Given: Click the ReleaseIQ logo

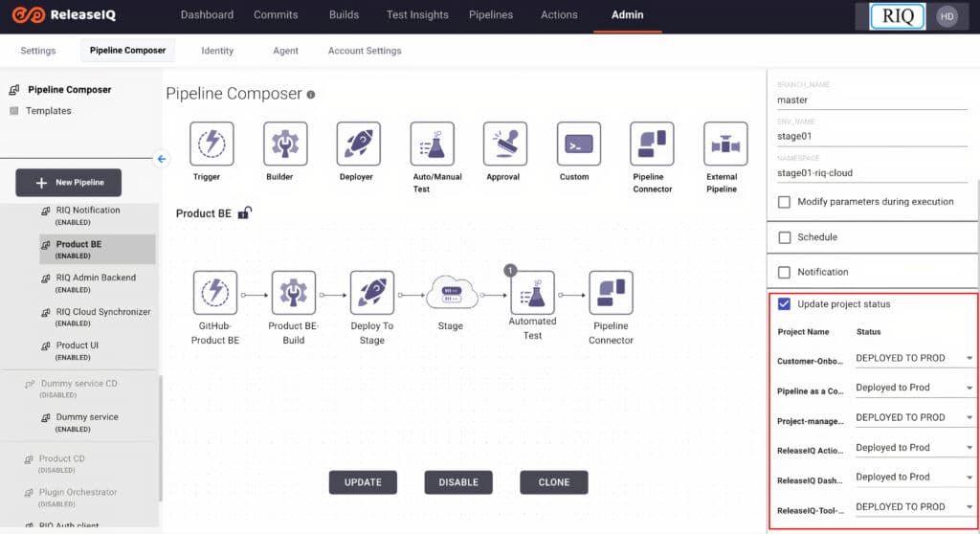Looking at the screenshot, I should coord(64,15).
